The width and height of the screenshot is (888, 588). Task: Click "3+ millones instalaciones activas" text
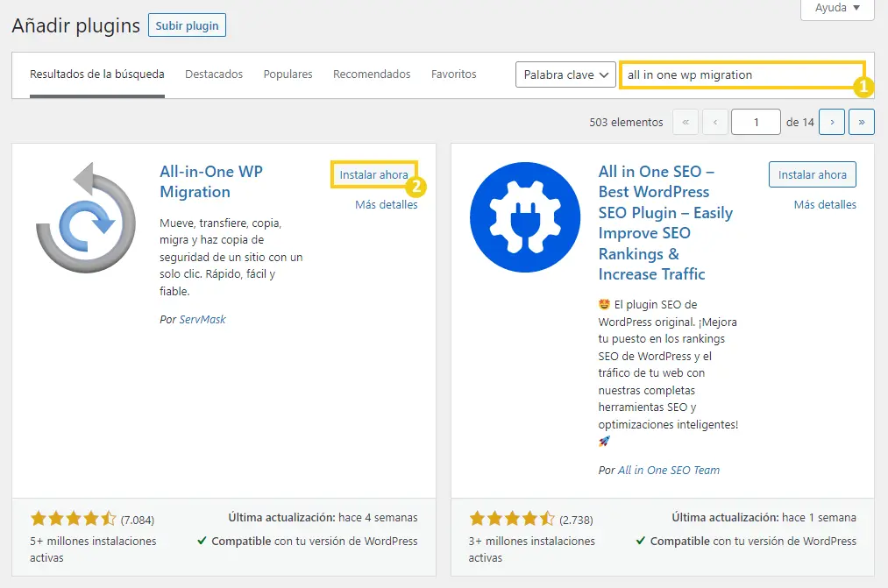click(532, 549)
